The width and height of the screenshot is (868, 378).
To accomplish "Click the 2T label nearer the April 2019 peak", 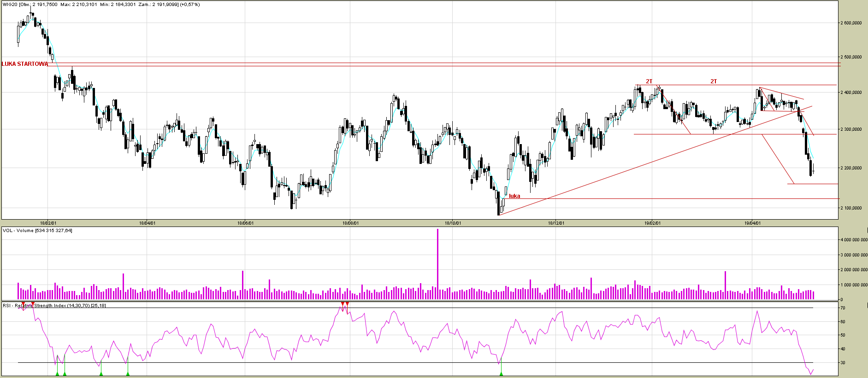I will 714,81.
